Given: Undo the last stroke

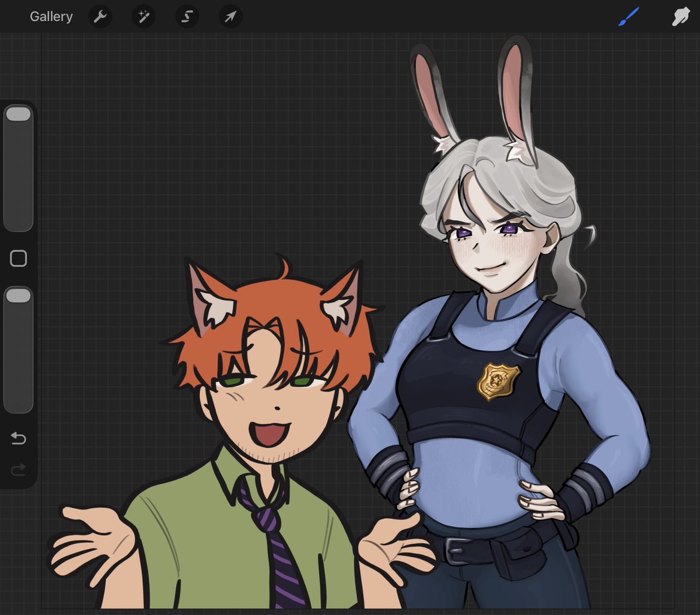Looking at the screenshot, I should [19, 438].
